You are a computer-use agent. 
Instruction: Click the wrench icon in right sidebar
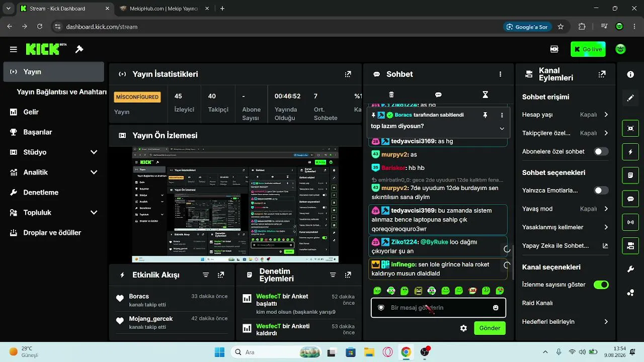[x=630, y=269]
